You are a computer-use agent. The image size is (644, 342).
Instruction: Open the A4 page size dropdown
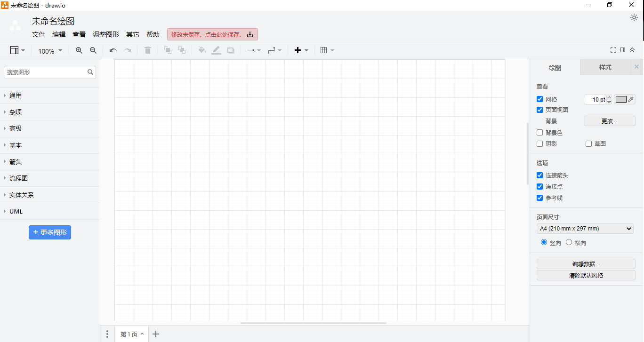pyautogui.click(x=586, y=229)
